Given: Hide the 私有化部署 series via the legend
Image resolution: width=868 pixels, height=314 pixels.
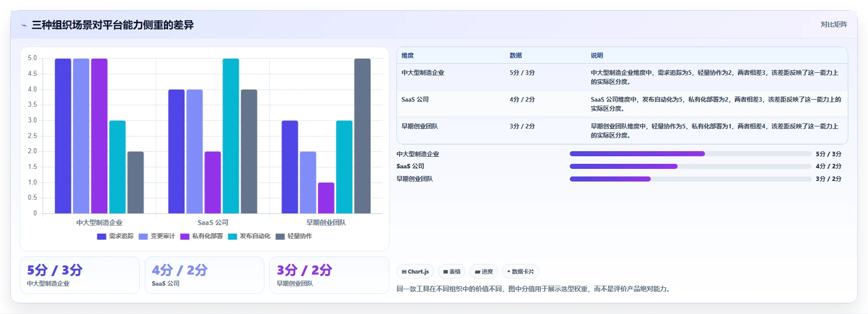Looking at the screenshot, I should 202,236.
